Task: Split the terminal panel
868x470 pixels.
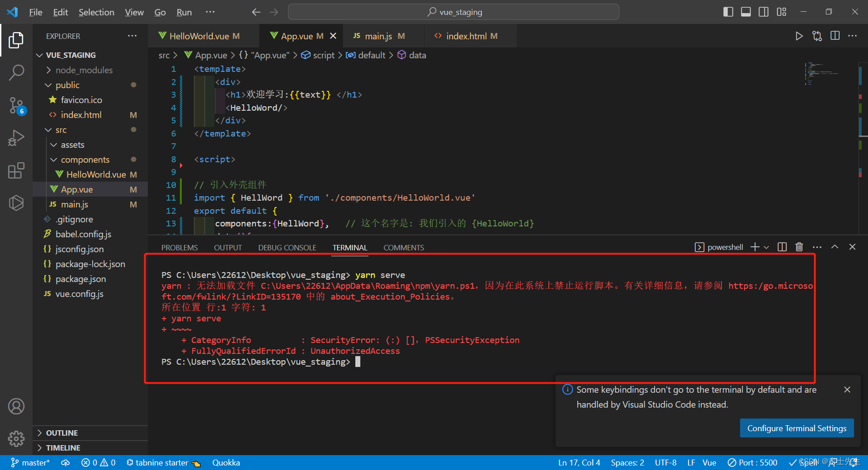Action: tap(782, 247)
